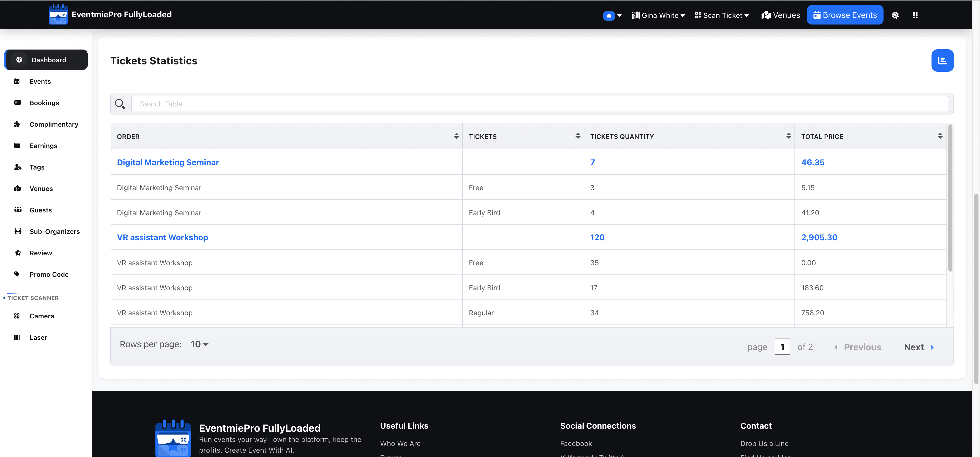Open VR assistant Workshop blue link
The width and height of the screenshot is (980, 457).
pyautogui.click(x=163, y=237)
